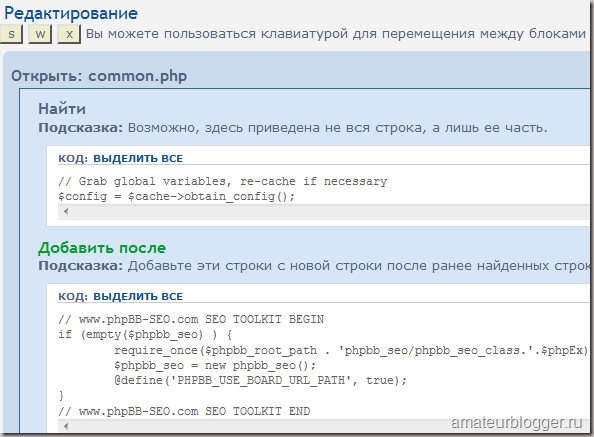Click the 'Редактирование' page title

tap(71, 13)
